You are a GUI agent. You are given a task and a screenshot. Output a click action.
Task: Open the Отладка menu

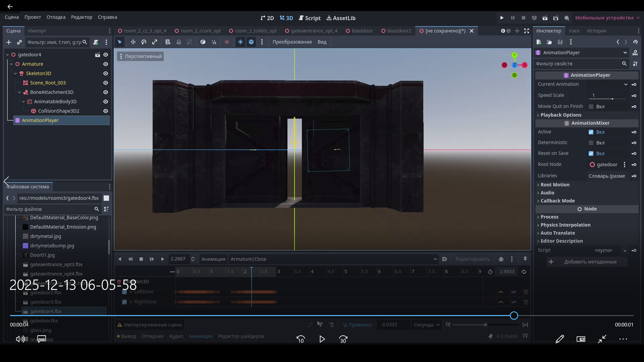pyautogui.click(x=56, y=17)
